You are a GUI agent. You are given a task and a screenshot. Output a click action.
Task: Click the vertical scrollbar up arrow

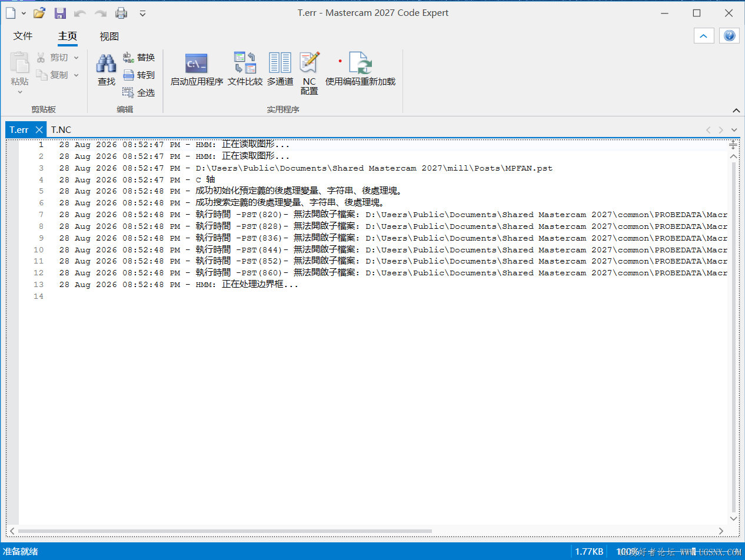pyautogui.click(x=733, y=157)
